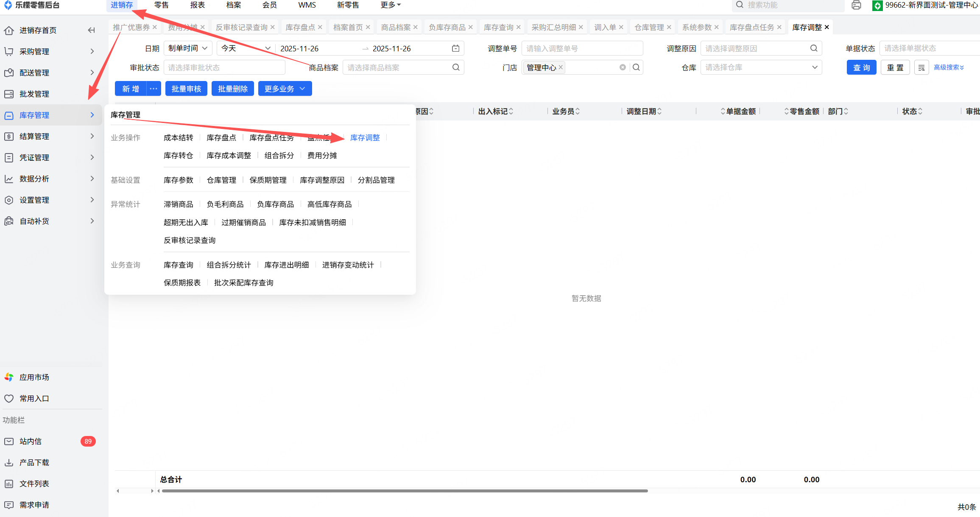Switch to the 库存查询 tab
This screenshot has width=980, height=517.
[498, 27]
